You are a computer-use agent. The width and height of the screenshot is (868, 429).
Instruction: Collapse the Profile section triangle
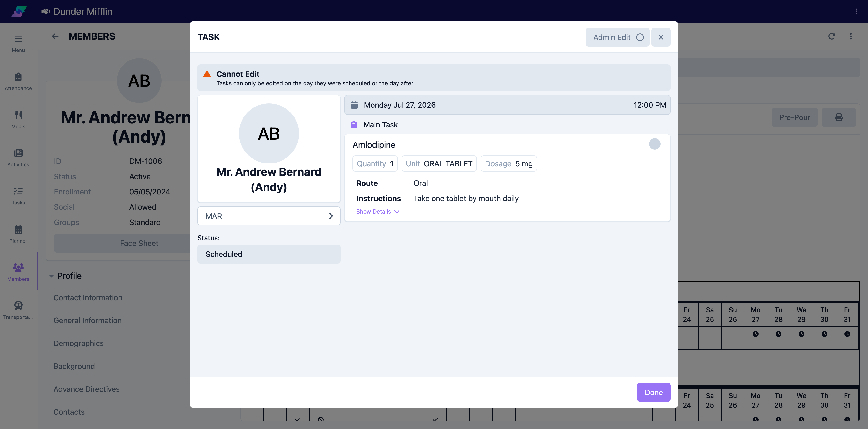51,276
